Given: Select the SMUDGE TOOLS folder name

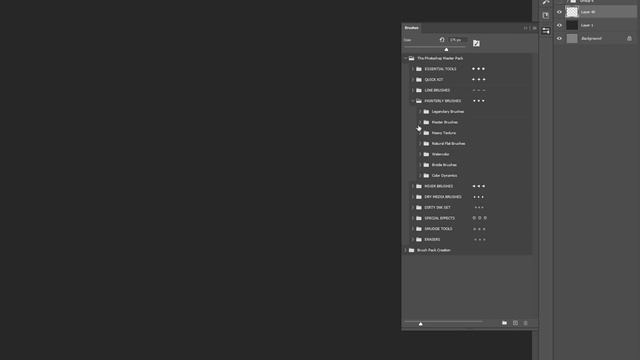Looking at the screenshot, I should pyautogui.click(x=438, y=229).
